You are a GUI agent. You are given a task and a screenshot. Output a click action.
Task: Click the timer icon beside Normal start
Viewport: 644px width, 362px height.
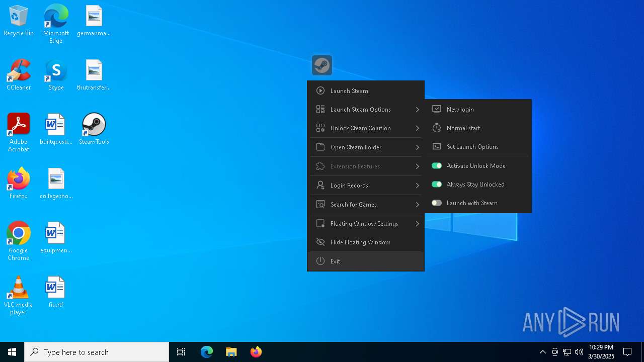pyautogui.click(x=437, y=128)
